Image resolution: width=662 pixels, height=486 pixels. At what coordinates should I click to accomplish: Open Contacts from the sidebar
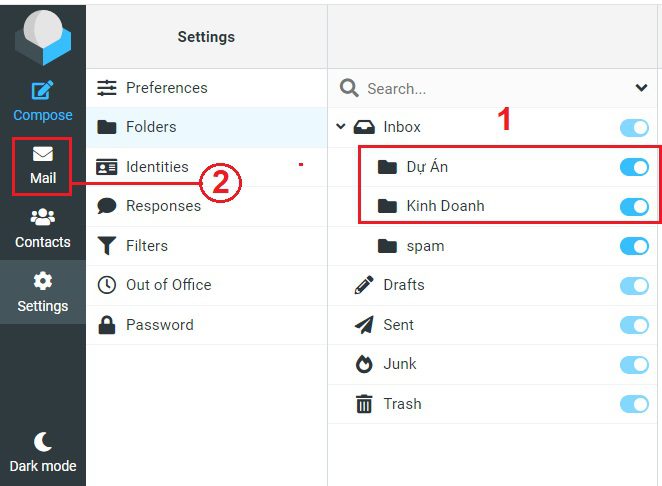click(x=43, y=228)
